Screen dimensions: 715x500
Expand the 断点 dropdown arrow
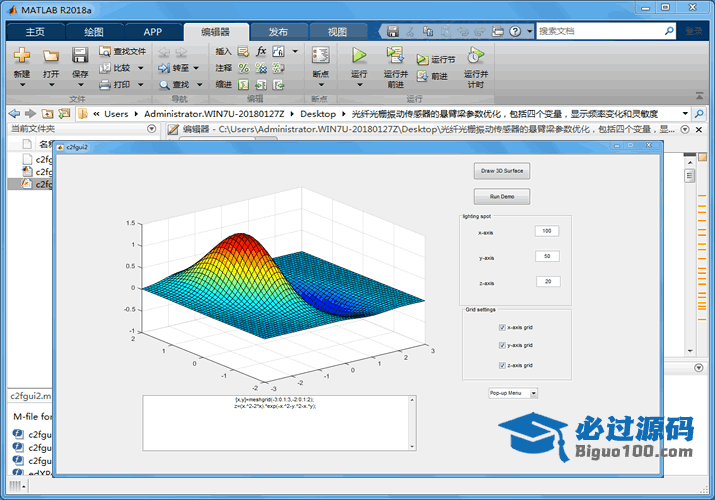[x=321, y=85]
